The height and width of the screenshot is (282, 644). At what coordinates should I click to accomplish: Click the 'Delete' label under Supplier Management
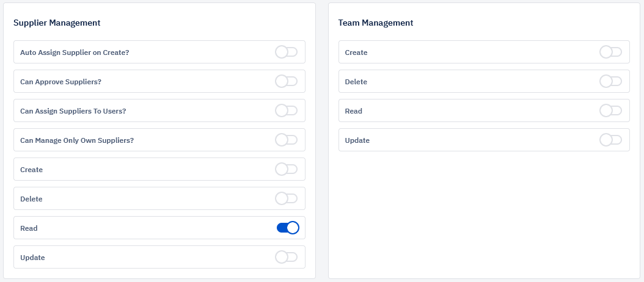(x=31, y=199)
